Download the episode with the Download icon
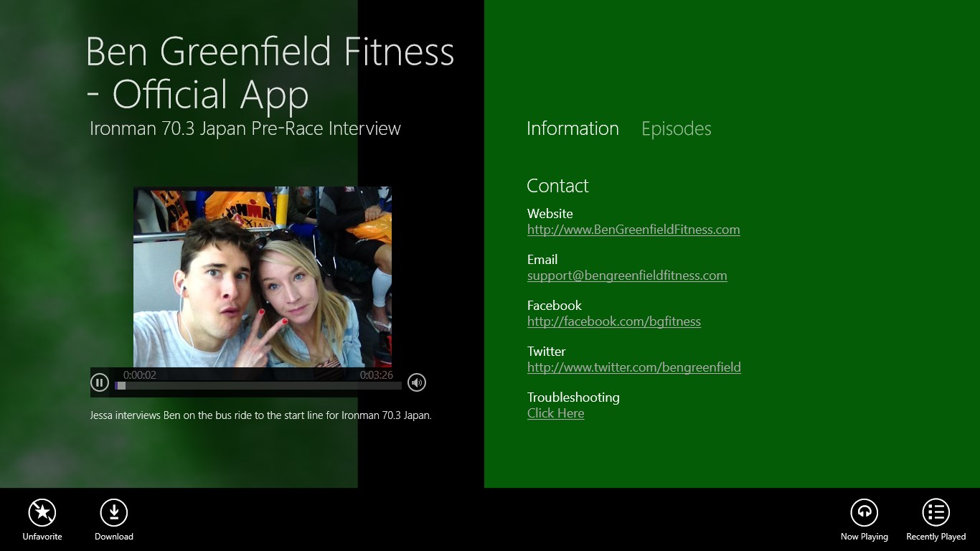The width and height of the screenshot is (980, 551). [x=114, y=512]
